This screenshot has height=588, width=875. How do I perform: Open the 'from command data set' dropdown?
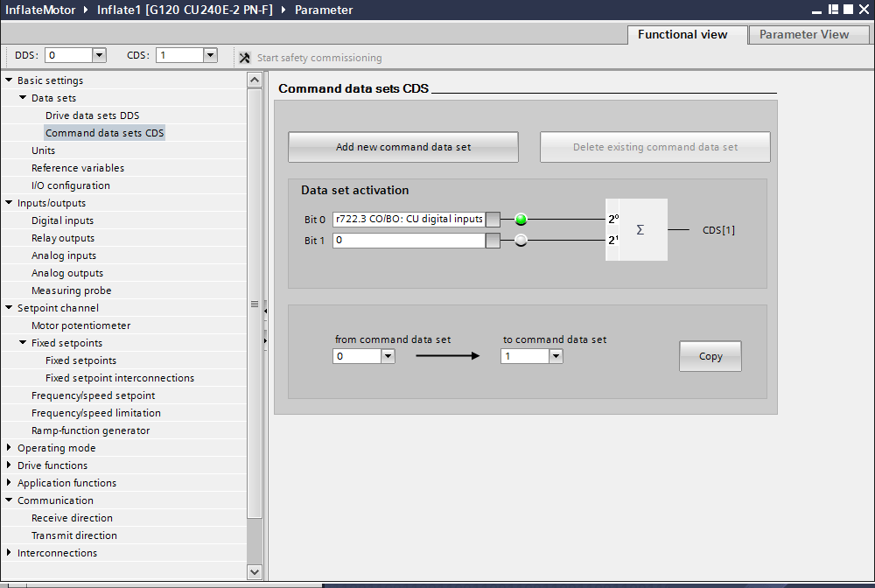[388, 356]
